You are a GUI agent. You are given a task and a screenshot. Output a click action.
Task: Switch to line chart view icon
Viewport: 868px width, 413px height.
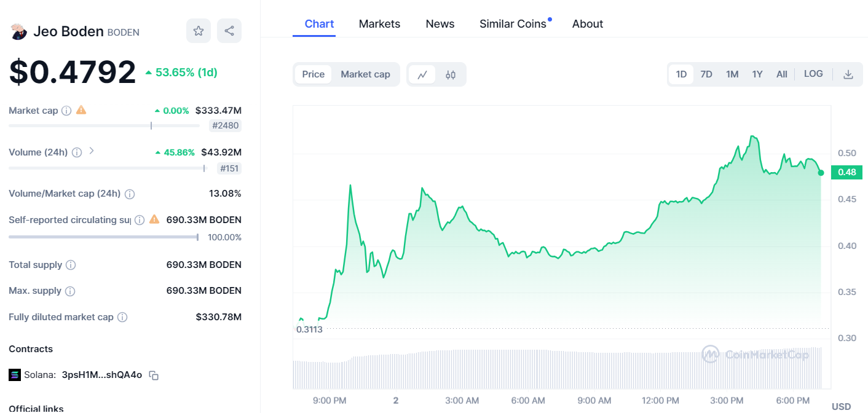[x=422, y=74]
